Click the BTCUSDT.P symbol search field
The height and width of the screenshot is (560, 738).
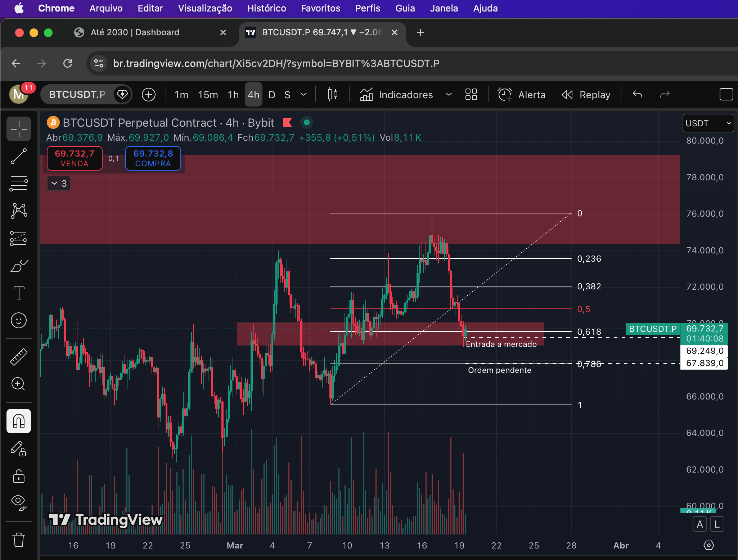pyautogui.click(x=77, y=95)
